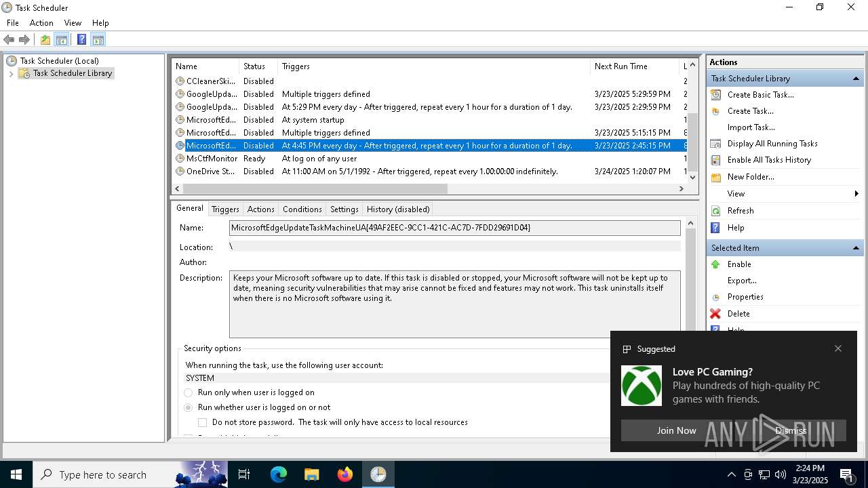
Task: Click the volume icon in system tray
Action: [x=781, y=474]
